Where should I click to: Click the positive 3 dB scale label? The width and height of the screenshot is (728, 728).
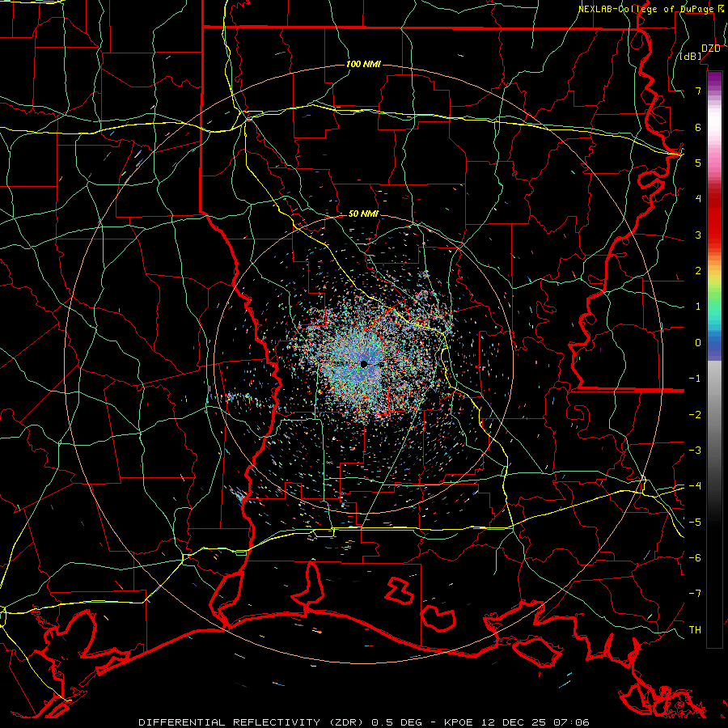[x=698, y=235]
